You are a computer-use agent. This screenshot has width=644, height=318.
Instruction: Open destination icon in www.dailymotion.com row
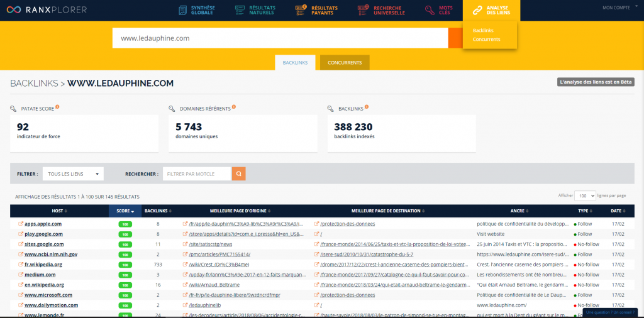(317, 305)
